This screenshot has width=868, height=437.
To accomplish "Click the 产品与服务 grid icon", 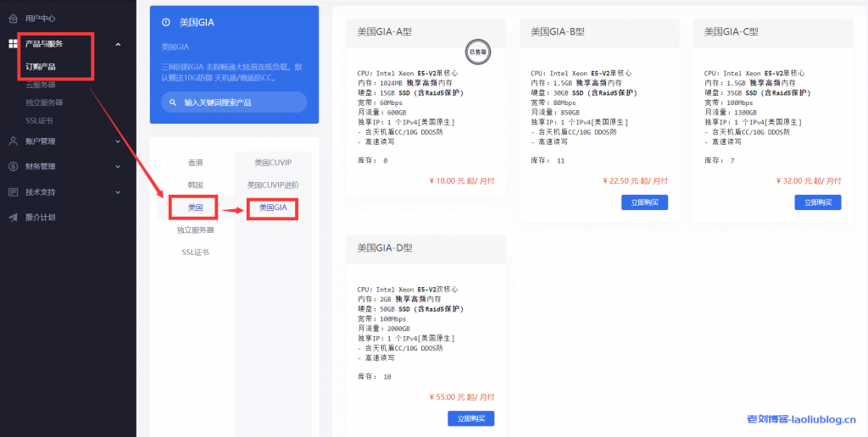I will [13, 43].
